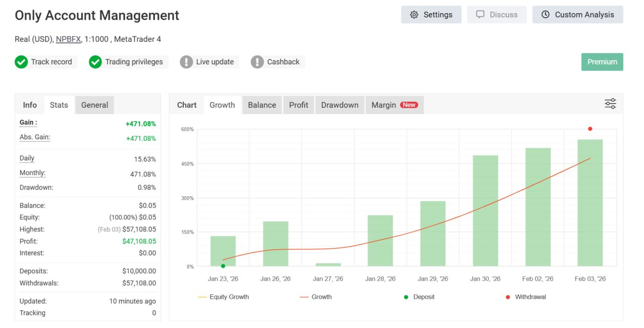Toggle Equity Growth series in chart legend
Viewport: 644px width, 328px height.
[x=223, y=297]
